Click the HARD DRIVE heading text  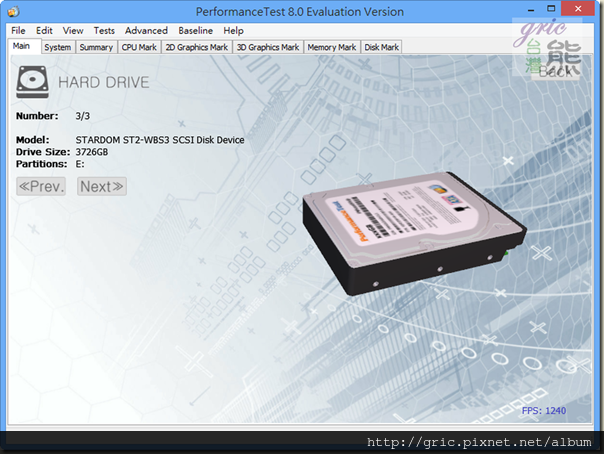pos(104,82)
